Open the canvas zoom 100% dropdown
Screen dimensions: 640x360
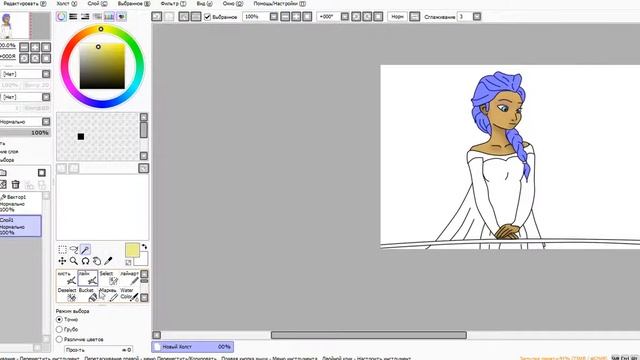point(274,17)
